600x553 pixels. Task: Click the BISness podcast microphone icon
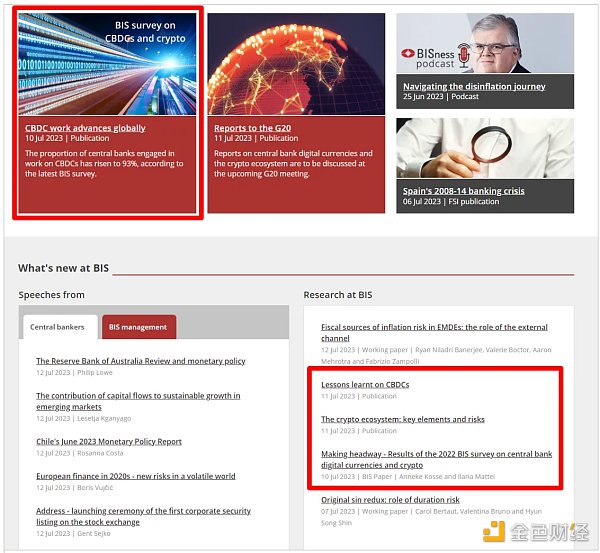pyautogui.click(x=464, y=56)
